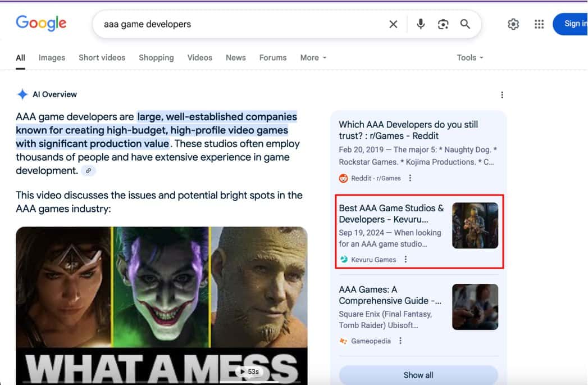Image resolution: width=588 pixels, height=385 pixels.
Task: Click the 'Gameopedia' source label
Action: point(371,341)
